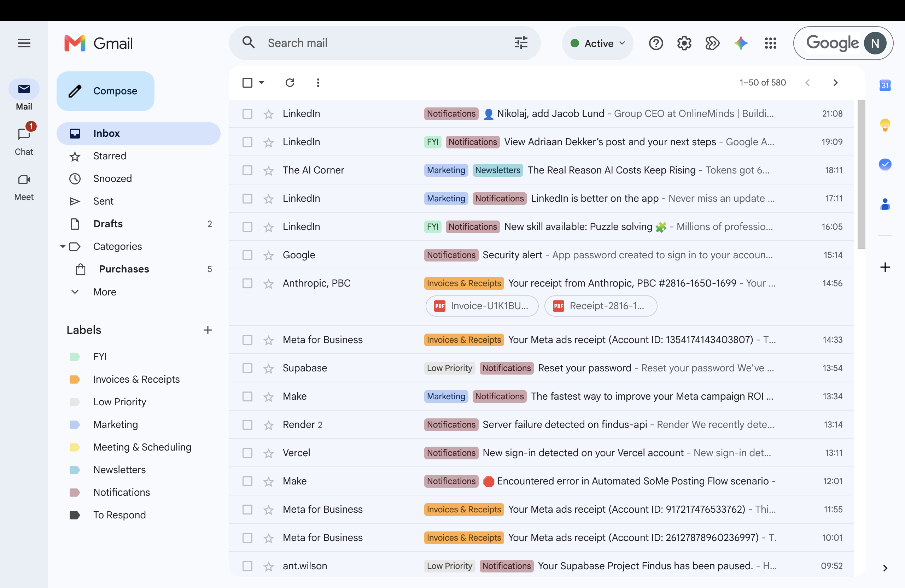905x588 pixels.
Task: Open Settings gear icon
Action: pos(684,43)
